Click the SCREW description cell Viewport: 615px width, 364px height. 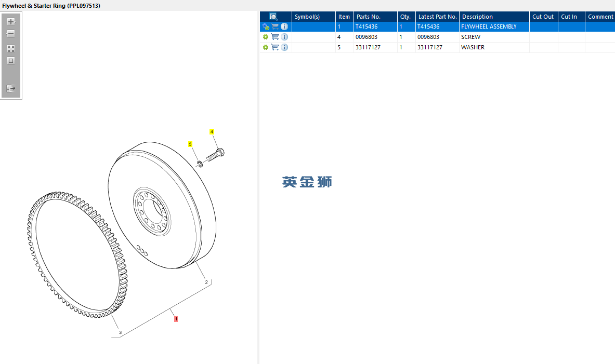[494, 37]
